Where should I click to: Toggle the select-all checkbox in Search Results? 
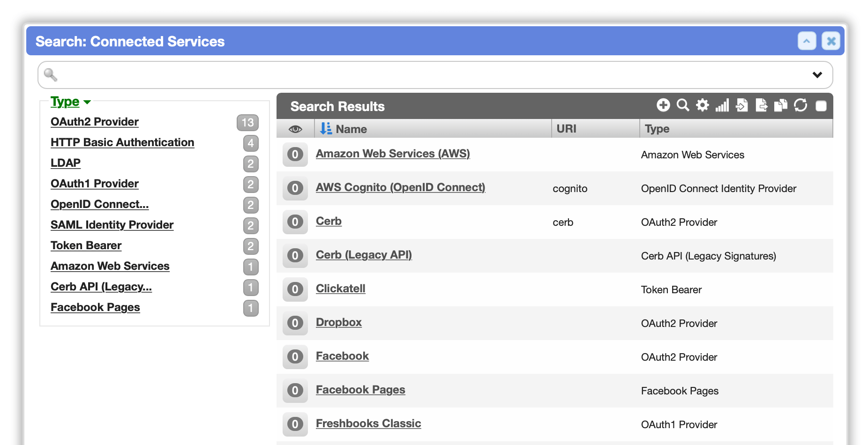pos(821,106)
